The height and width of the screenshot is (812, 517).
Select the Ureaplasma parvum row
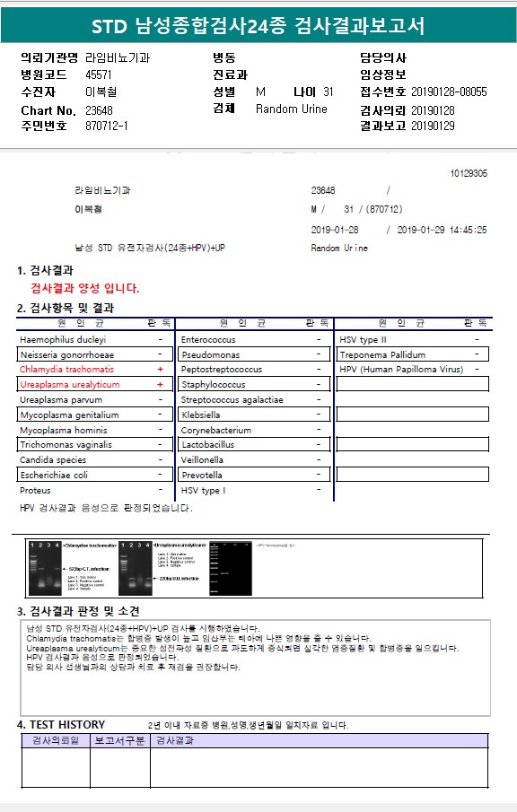click(95, 400)
